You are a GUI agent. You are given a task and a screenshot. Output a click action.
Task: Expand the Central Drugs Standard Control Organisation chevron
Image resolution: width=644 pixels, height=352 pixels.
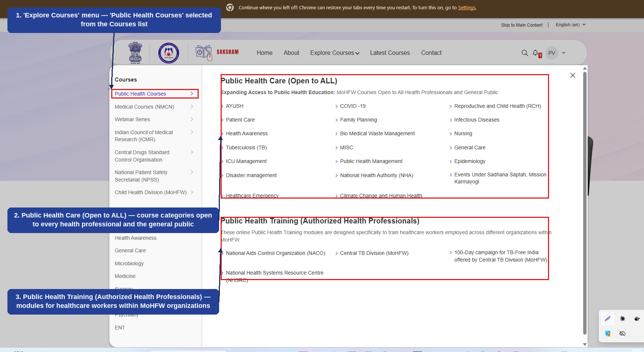pyautogui.click(x=192, y=152)
